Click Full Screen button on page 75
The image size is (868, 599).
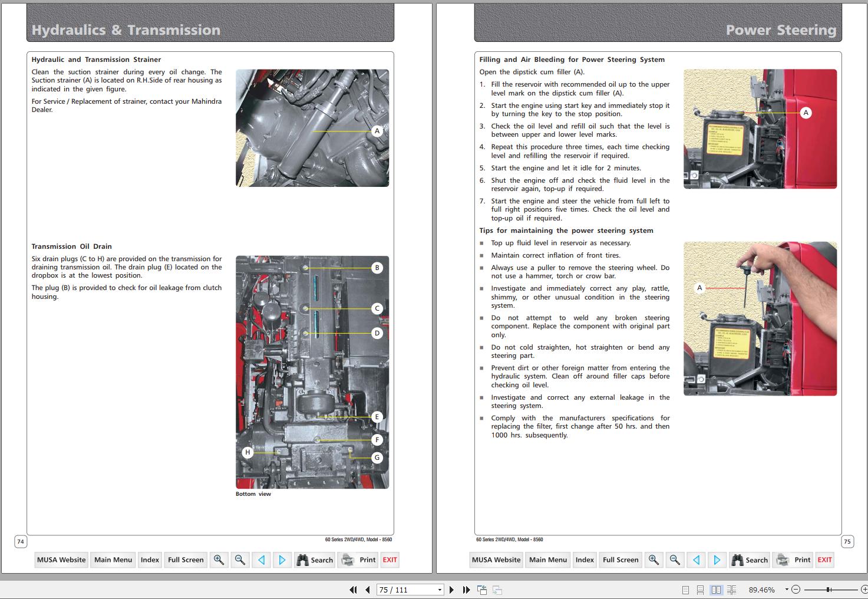(x=621, y=560)
